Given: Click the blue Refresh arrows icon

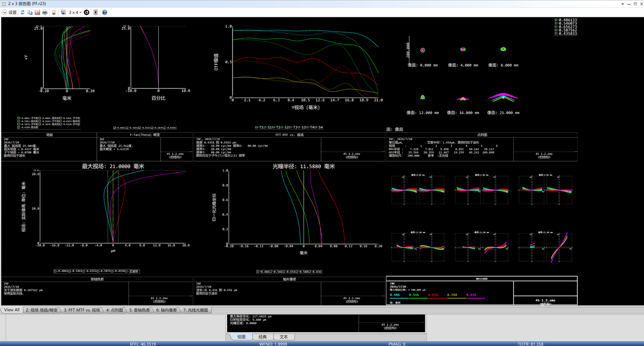Looking at the screenshot, I should (x=22, y=13).
